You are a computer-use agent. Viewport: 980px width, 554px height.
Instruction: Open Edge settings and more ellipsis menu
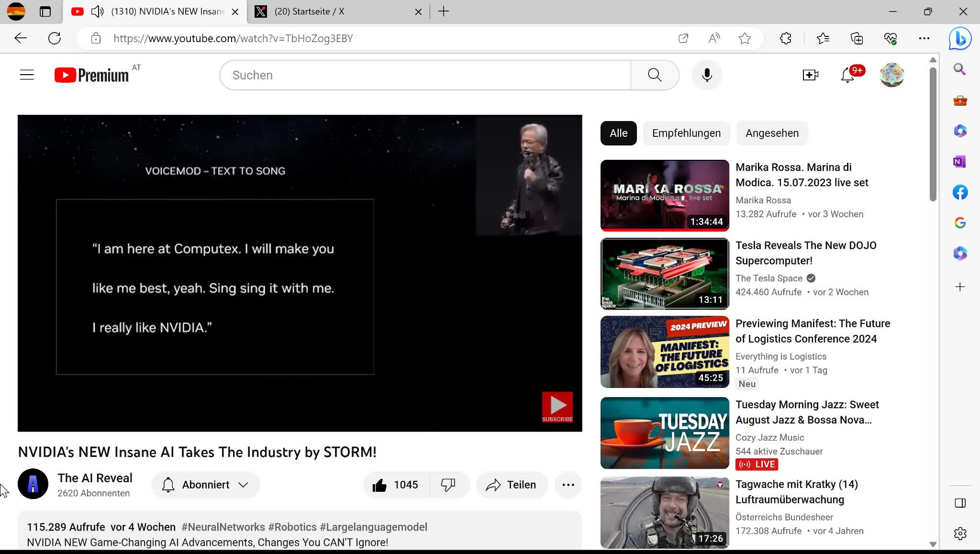pyautogui.click(x=924, y=38)
